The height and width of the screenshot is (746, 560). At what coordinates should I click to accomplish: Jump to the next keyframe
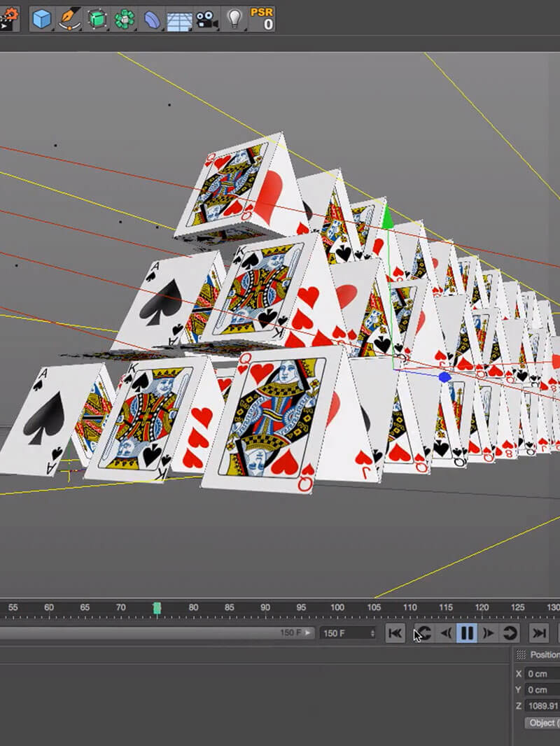[510, 633]
